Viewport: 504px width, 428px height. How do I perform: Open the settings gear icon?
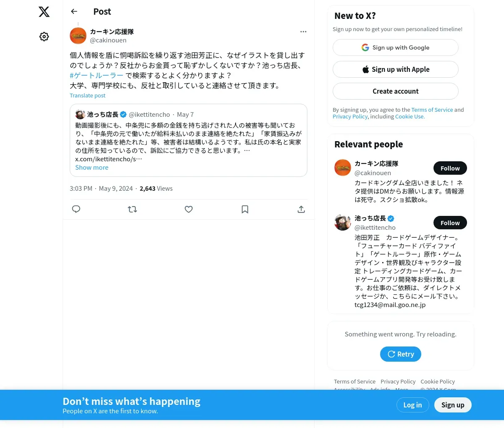point(44,37)
